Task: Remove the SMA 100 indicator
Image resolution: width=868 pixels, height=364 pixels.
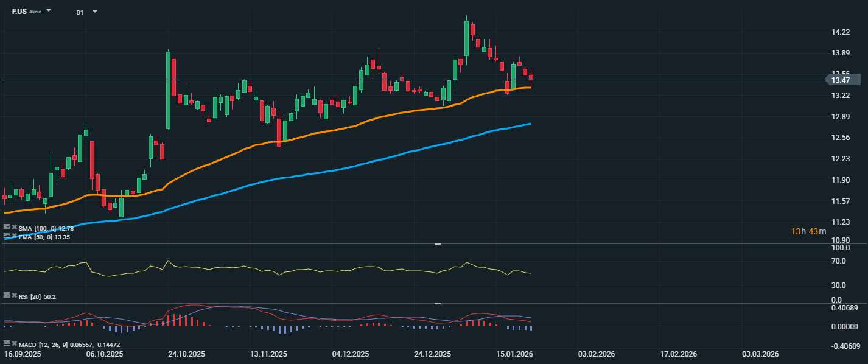Action: click(14, 228)
